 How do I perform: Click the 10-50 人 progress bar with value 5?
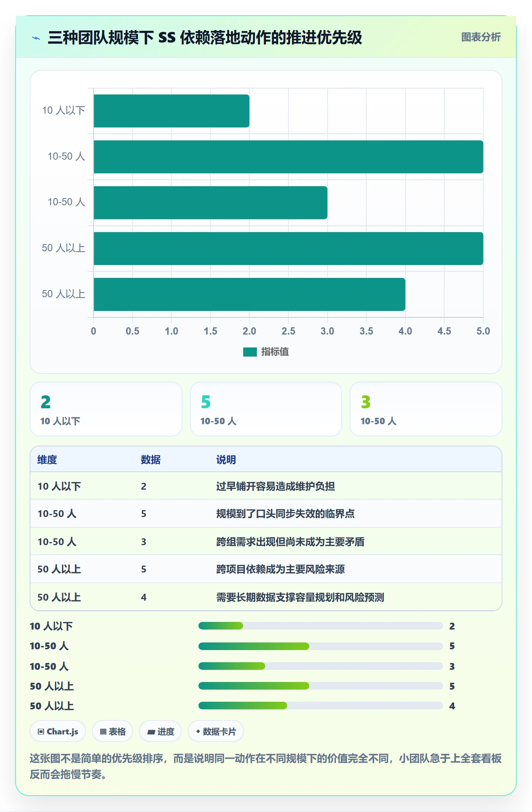[321, 646]
